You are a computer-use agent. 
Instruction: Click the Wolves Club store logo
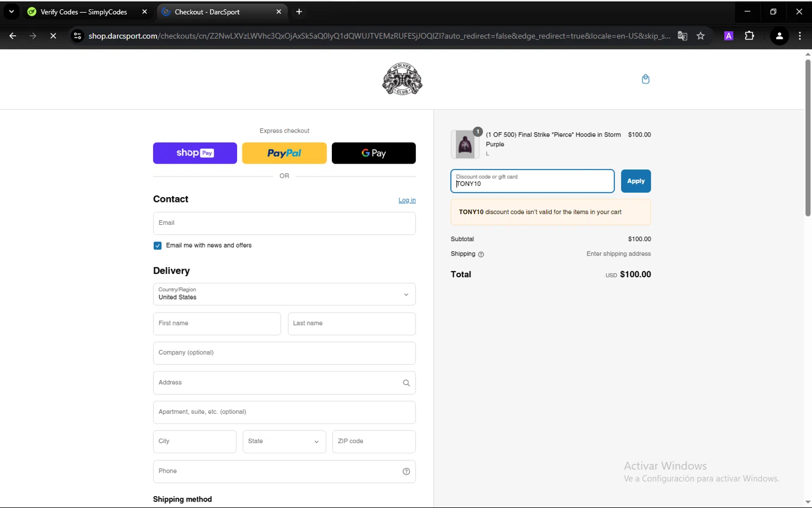402,79
